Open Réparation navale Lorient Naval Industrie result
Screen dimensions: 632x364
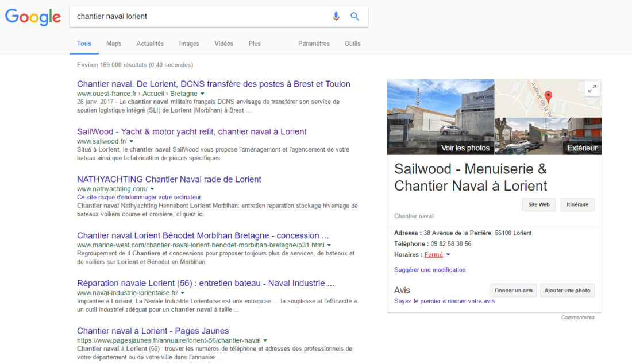[206, 283]
